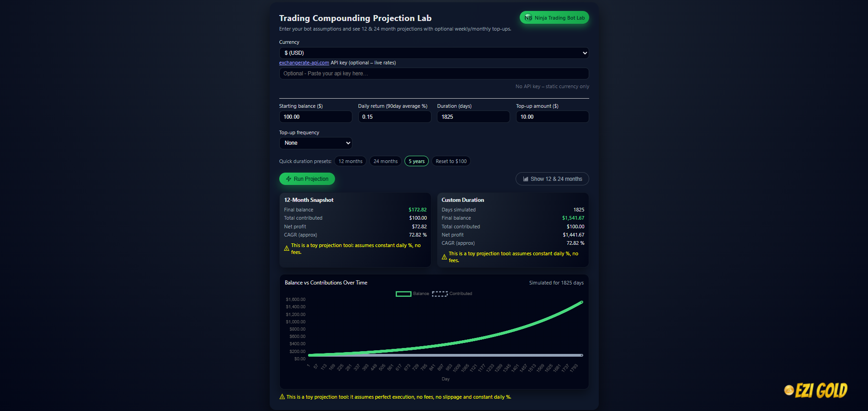Open the Currency dropdown
Viewport: 868px width, 411px height.
pos(434,53)
